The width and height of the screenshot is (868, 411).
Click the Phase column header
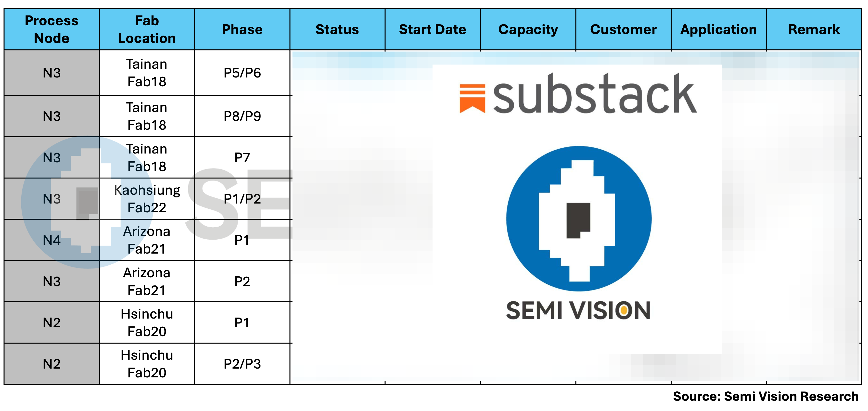[x=242, y=30]
